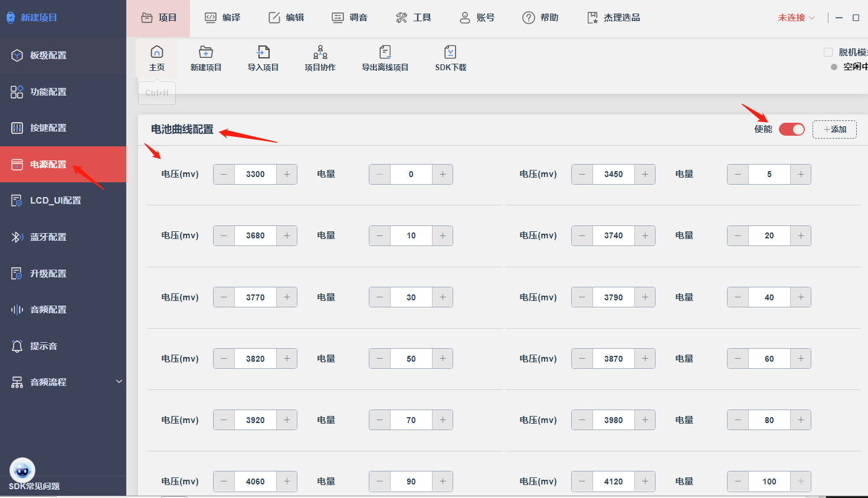Switch to the 编辑 menu tab
The image size is (868, 498).
tap(286, 18)
